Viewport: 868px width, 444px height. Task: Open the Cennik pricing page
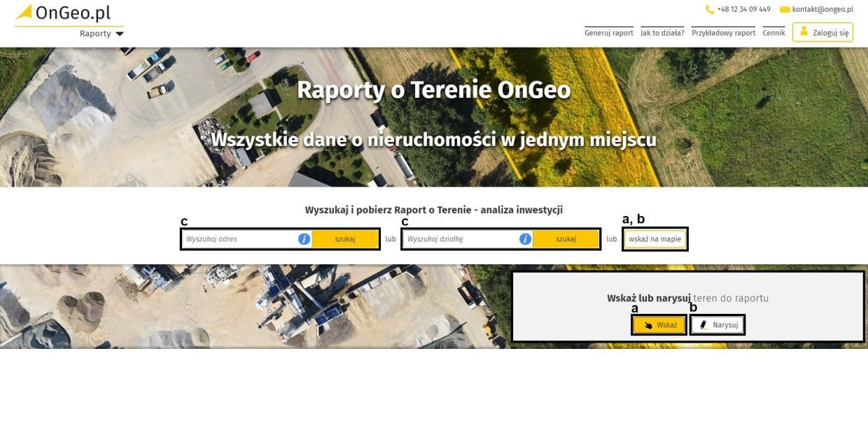click(773, 33)
